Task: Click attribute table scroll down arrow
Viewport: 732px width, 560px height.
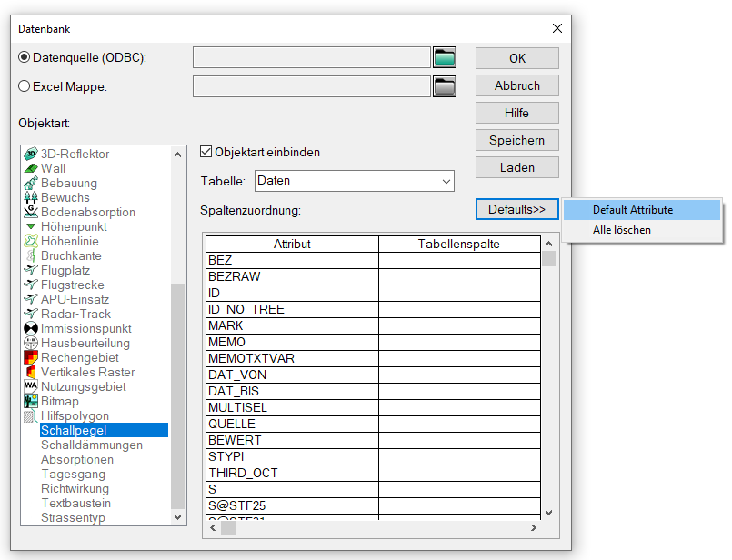Action: (x=549, y=513)
